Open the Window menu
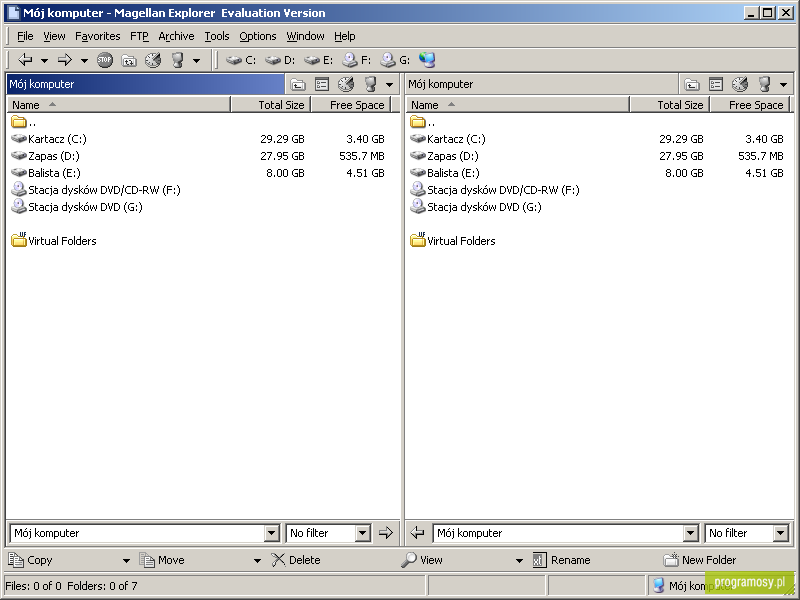800x600 pixels. pos(305,36)
